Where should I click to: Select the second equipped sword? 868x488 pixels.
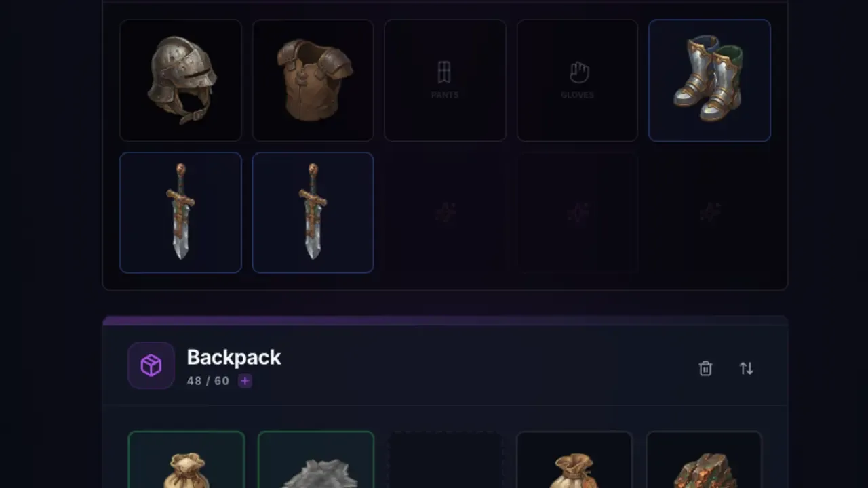[313, 213]
